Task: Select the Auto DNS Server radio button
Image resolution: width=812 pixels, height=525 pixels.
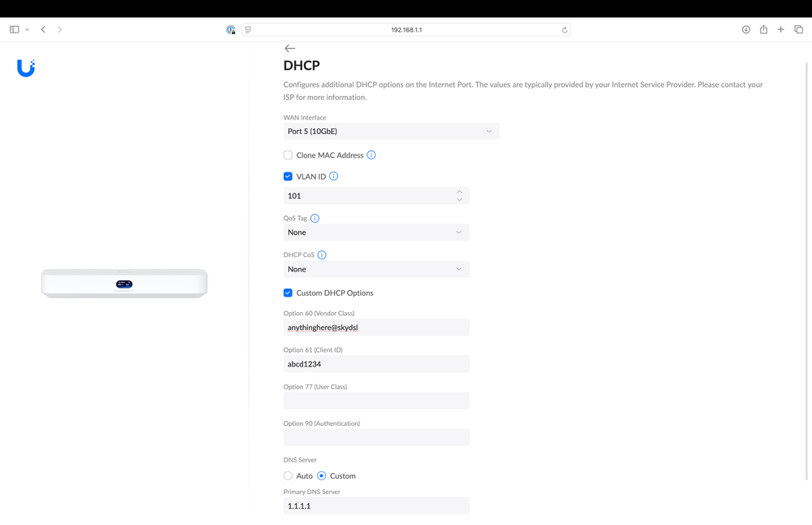Action: coord(288,475)
